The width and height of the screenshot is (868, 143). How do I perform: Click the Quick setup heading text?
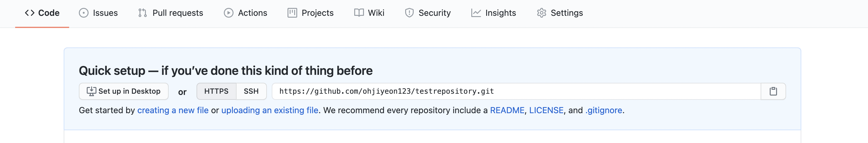click(x=226, y=71)
